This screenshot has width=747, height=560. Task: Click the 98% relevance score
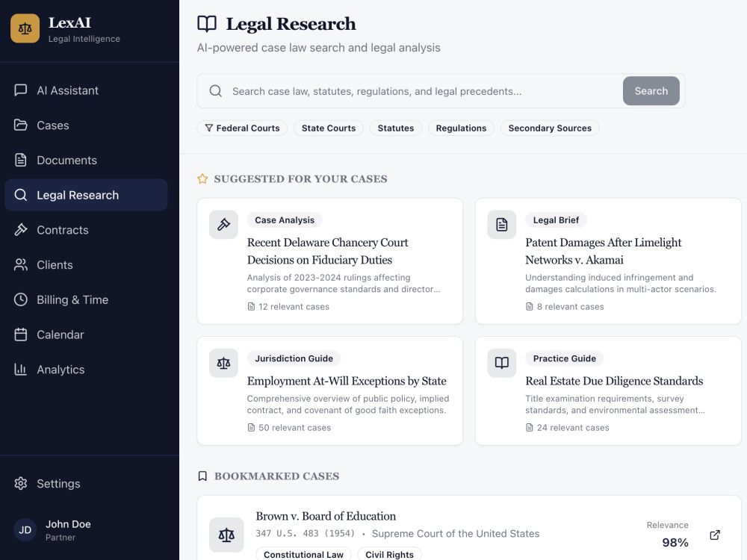point(675,542)
